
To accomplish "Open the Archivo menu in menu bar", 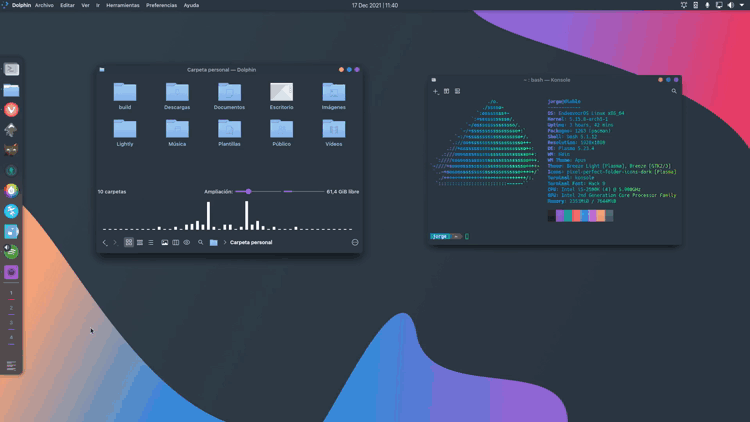I will (44, 5).
